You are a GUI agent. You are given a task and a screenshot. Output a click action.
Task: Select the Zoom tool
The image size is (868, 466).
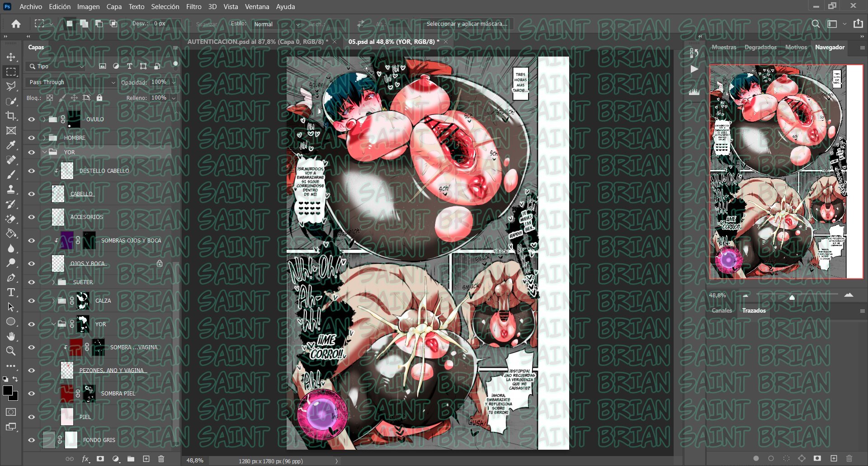[11, 351]
